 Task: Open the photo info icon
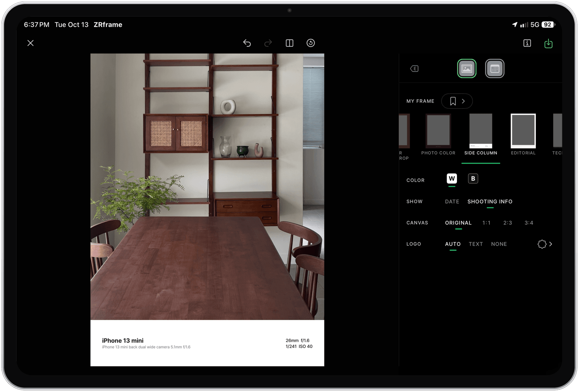(527, 43)
